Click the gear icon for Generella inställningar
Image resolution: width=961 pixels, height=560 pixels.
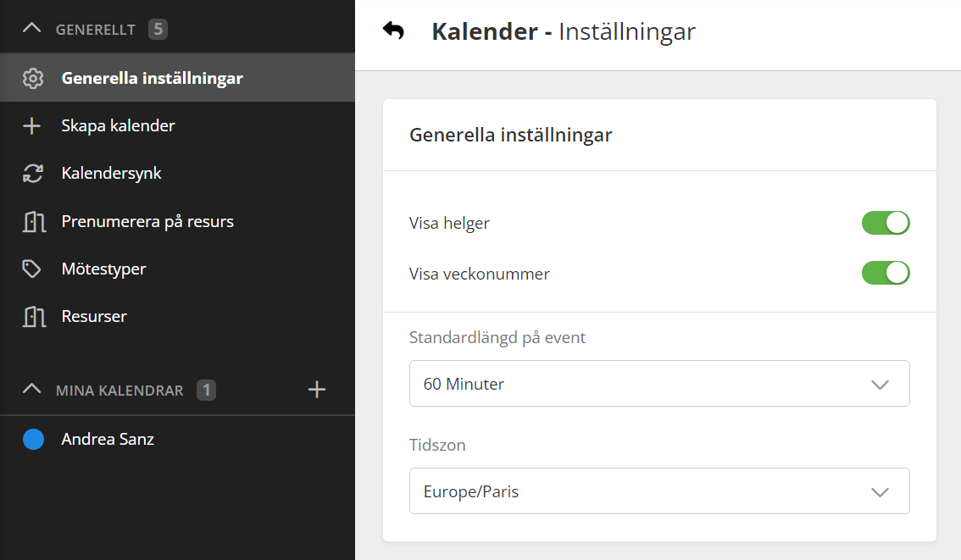point(32,79)
